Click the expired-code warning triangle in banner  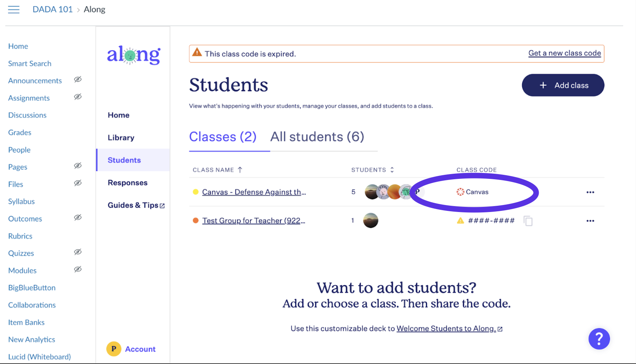(x=197, y=52)
